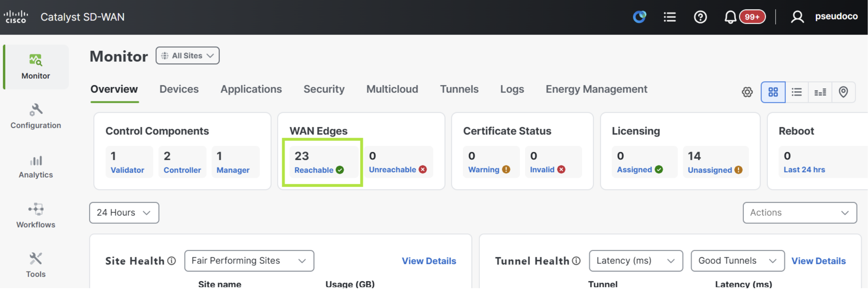Open the notifications bell
868x289 pixels.
tap(730, 17)
